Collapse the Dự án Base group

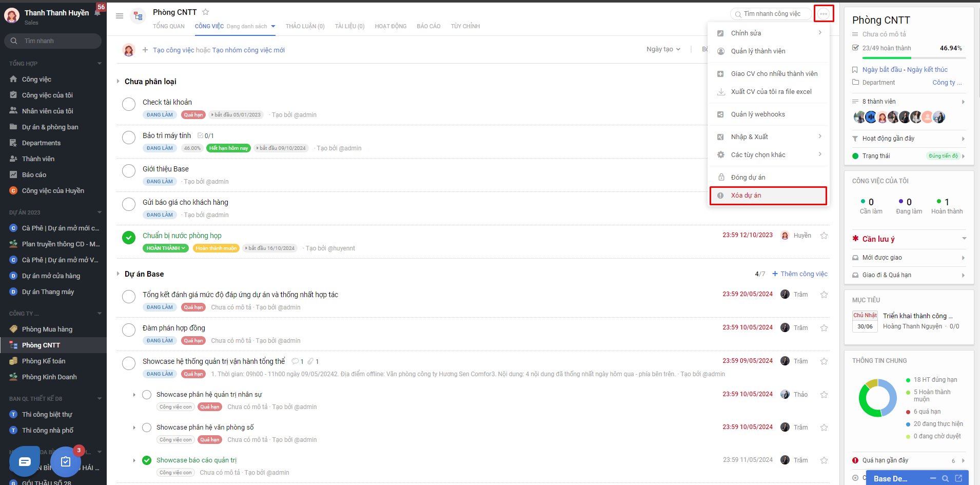click(x=118, y=274)
